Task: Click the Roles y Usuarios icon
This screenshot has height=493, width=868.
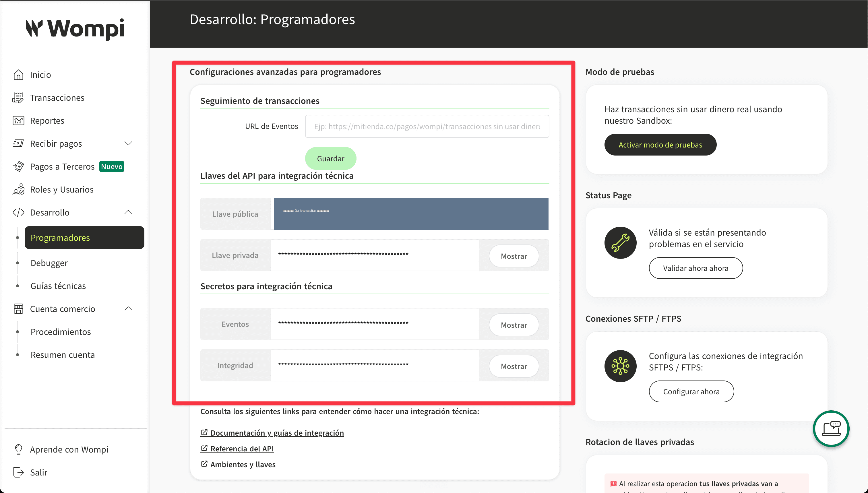Action: (18, 189)
